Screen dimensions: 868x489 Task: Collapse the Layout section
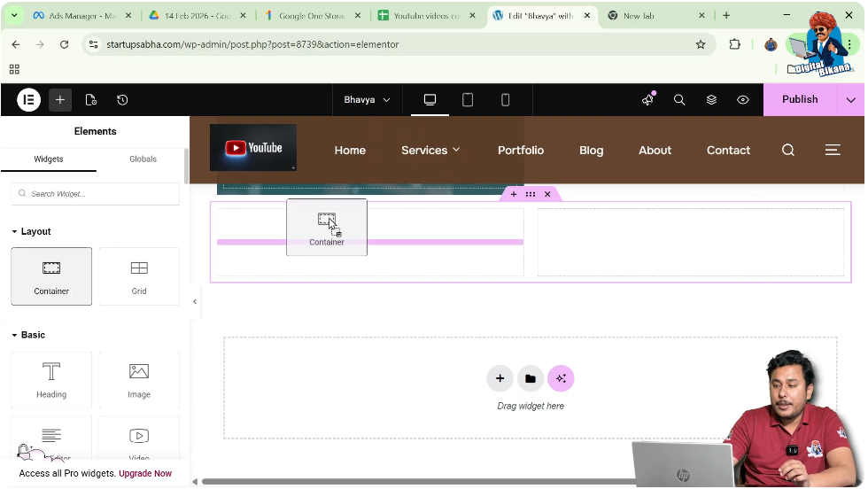pos(16,232)
